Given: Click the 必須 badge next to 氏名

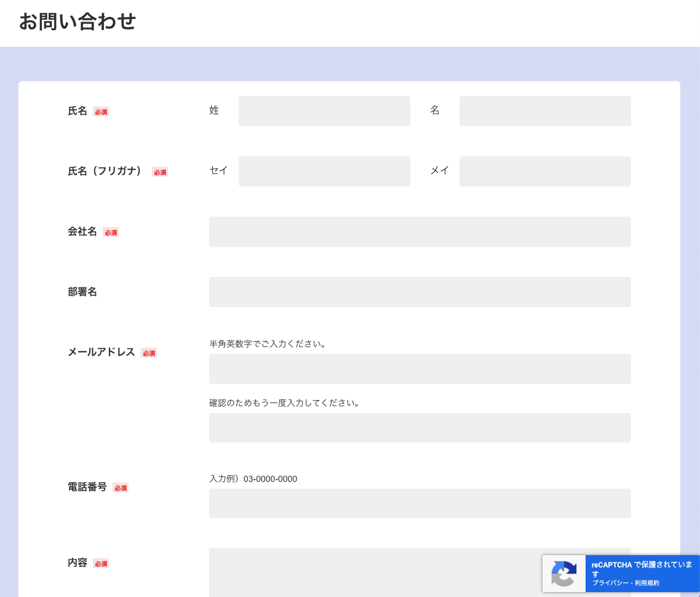Looking at the screenshot, I should pyautogui.click(x=101, y=111).
